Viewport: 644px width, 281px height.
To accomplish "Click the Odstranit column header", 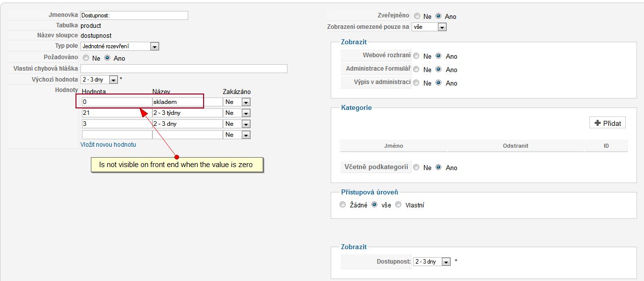I will (515, 146).
